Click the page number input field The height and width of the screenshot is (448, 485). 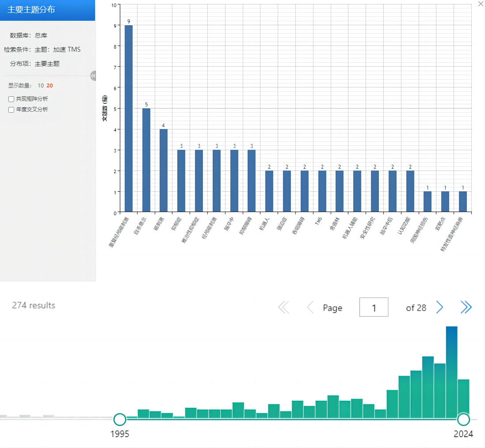click(374, 307)
